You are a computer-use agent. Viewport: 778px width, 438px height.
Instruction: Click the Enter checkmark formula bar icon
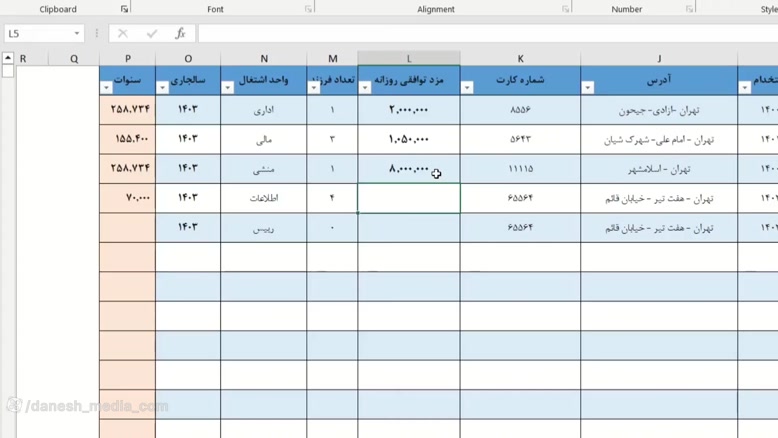tap(152, 33)
